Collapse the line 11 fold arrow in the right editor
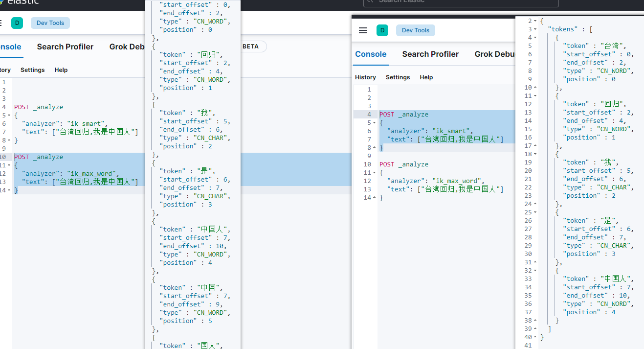 pyautogui.click(x=375, y=173)
